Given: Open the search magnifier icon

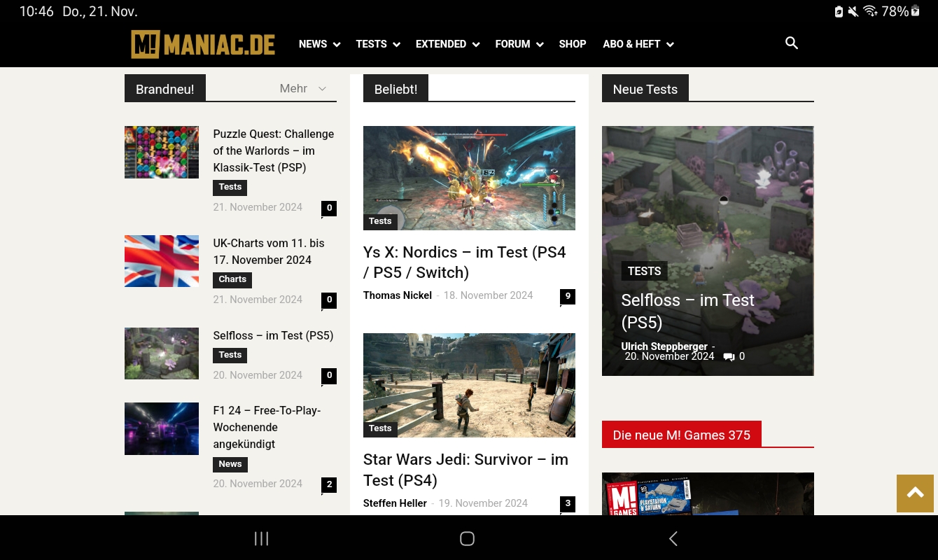Looking at the screenshot, I should (792, 43).
